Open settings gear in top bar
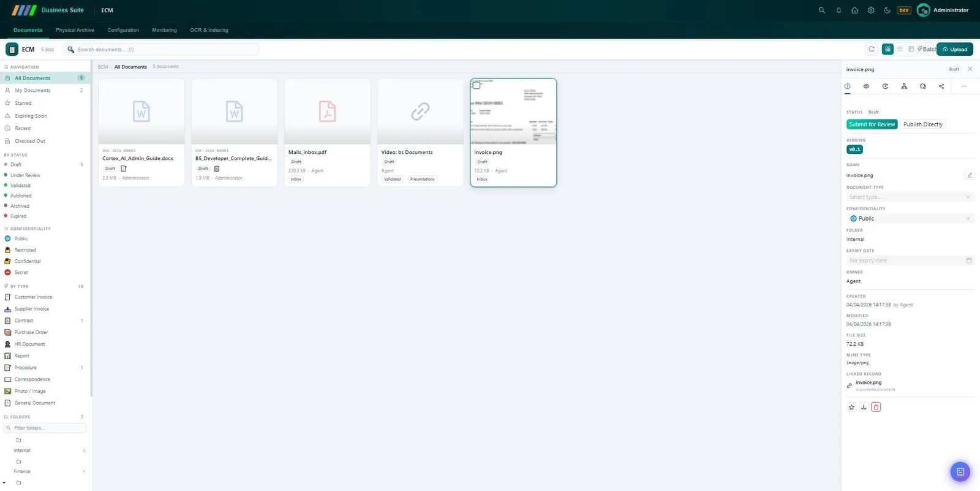The image size is (980, 491). click(x=871, y=10)
